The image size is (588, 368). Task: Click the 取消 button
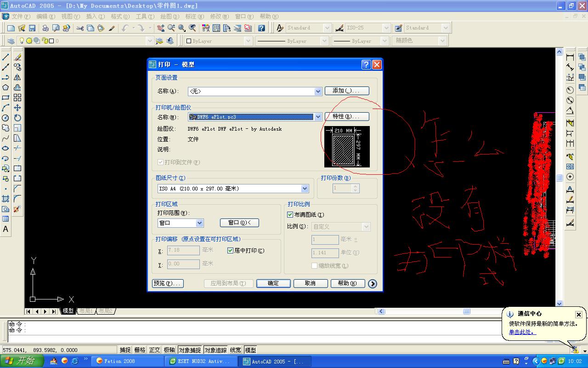click(311, 283)
